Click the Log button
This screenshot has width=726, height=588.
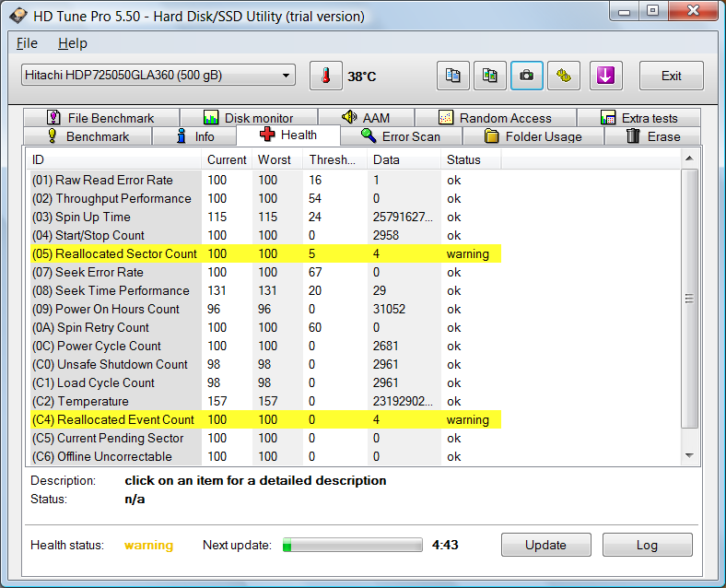coord(648,545)
